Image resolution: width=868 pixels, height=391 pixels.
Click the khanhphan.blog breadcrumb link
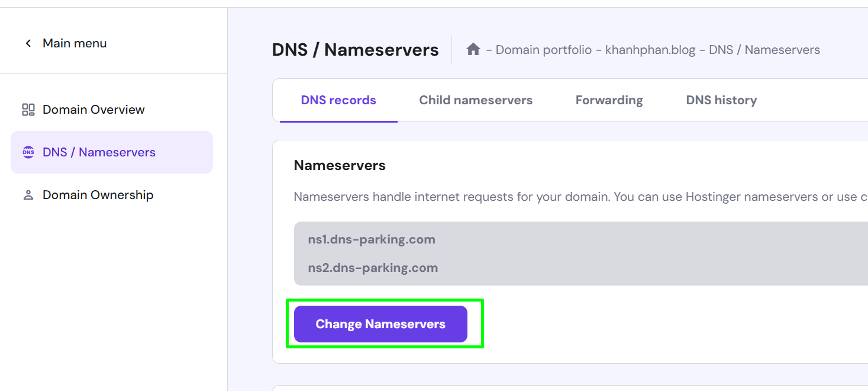coord(650,50)
